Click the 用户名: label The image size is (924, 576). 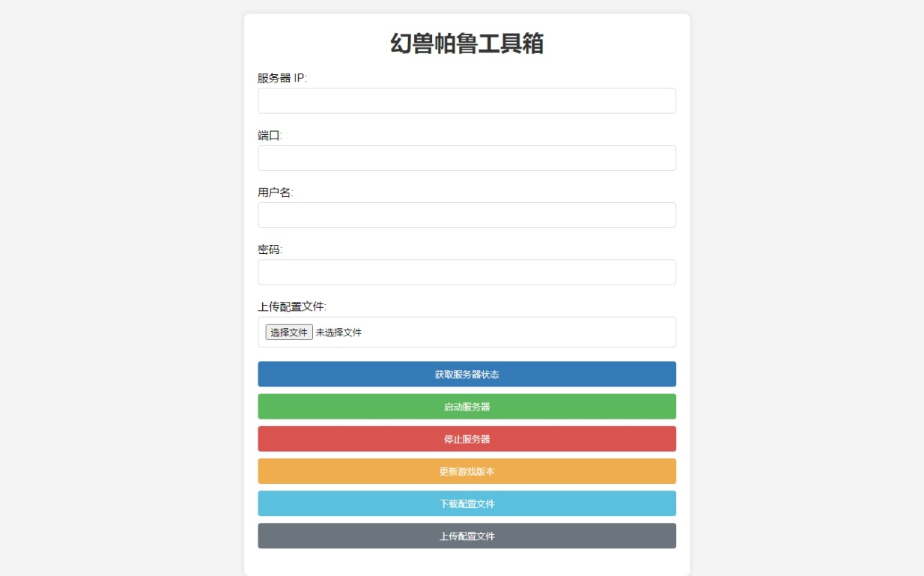276,192
